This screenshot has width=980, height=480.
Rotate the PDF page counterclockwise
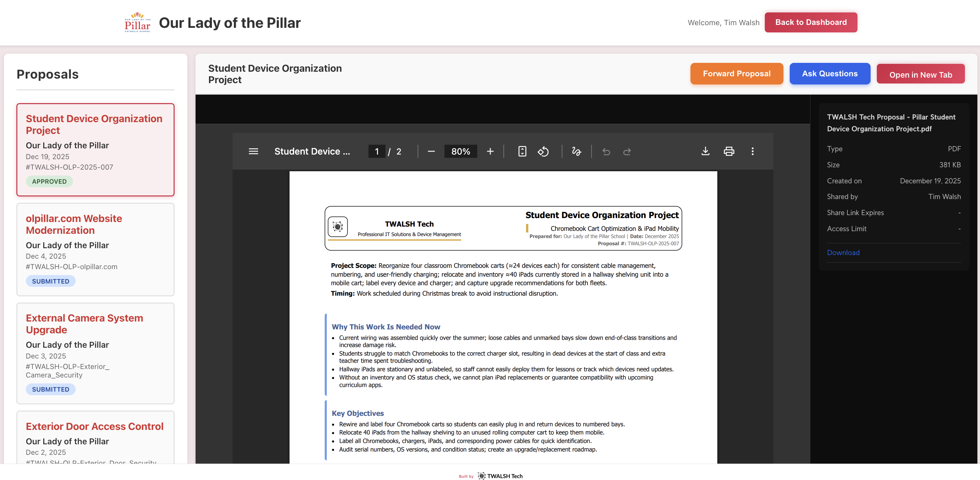[543, 151]
